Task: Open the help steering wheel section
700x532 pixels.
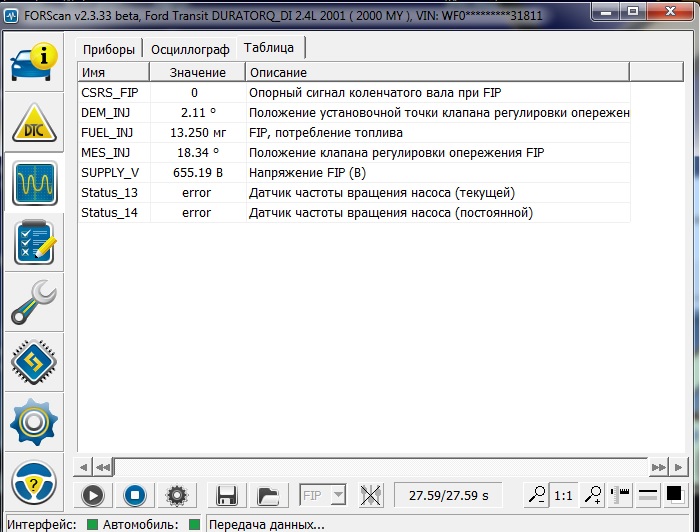Action: point(34,482)
